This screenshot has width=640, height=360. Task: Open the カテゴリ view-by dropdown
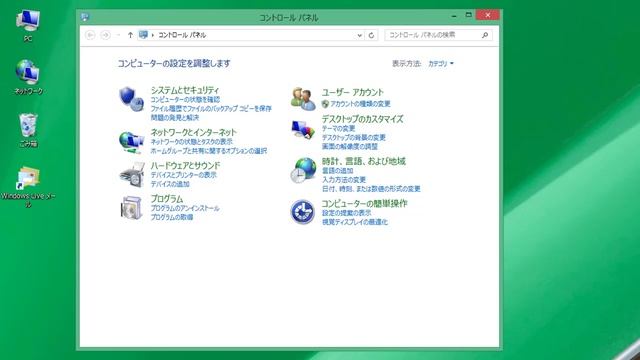441,64
